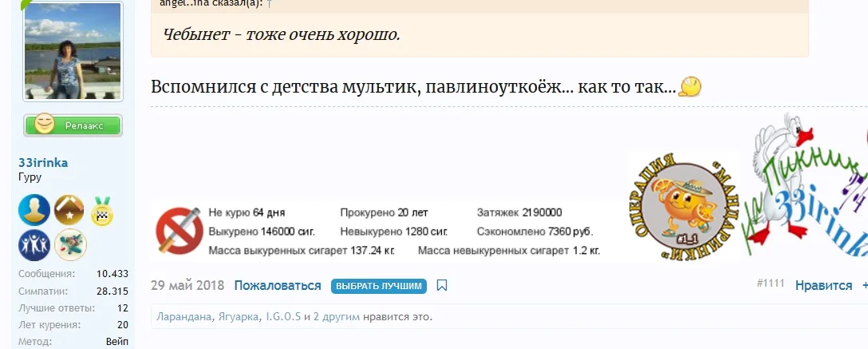868x349 pixels.
Task: Bookmark the post with the bookmark icon
Action: 442,285
